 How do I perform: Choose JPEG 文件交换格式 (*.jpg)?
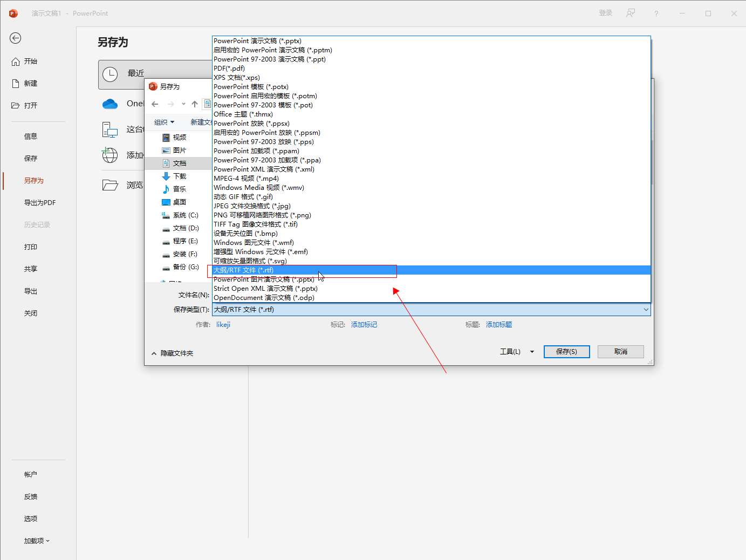coord(432,206)
